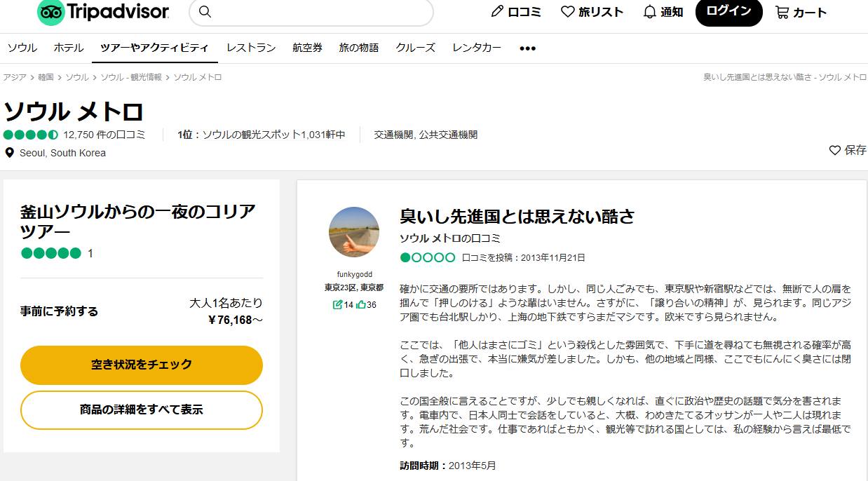Open funkygodd's profile avatar
This screenshot has height=481, width=868.
[354, 232]
